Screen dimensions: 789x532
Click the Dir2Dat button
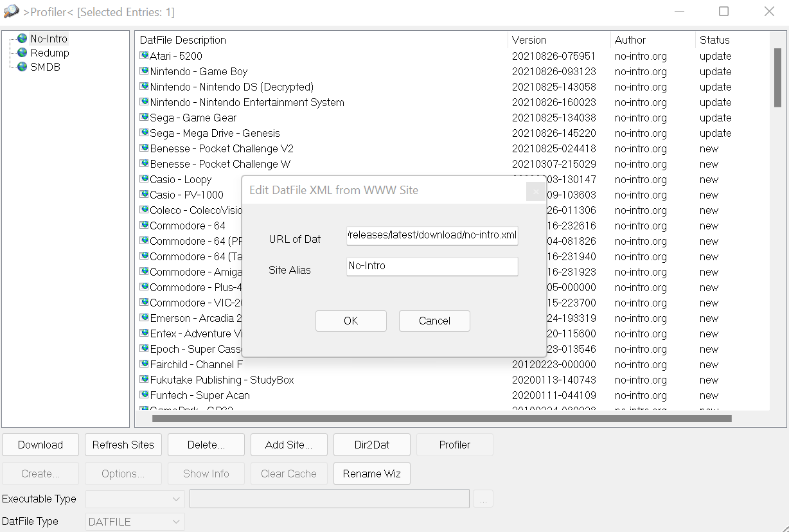click(x=372, y=445)
